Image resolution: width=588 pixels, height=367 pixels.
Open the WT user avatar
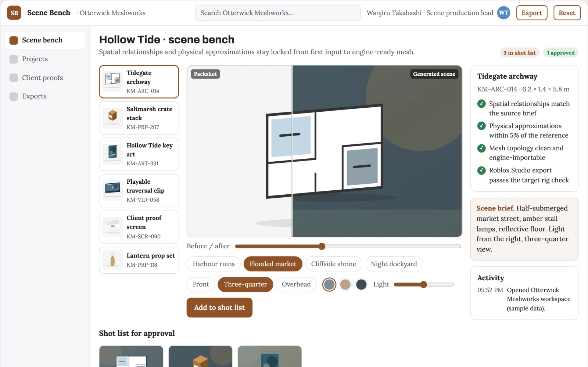[x=503, y=13]
